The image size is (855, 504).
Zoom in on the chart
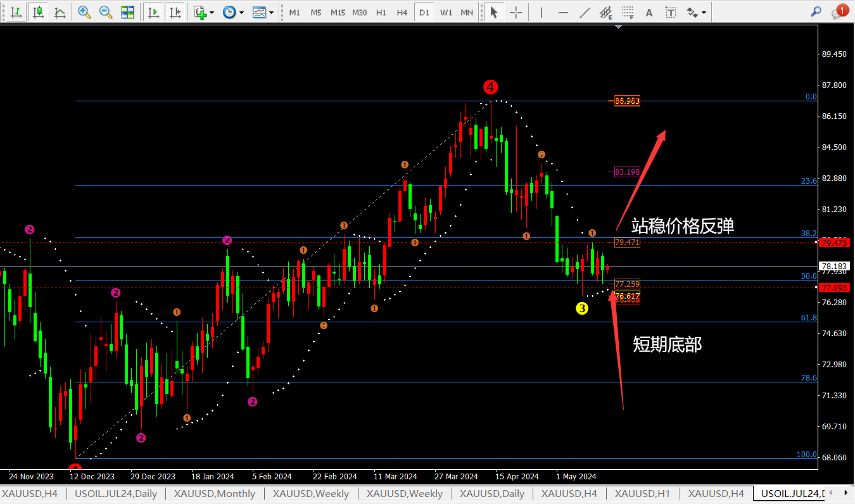(x=84, y=12)
